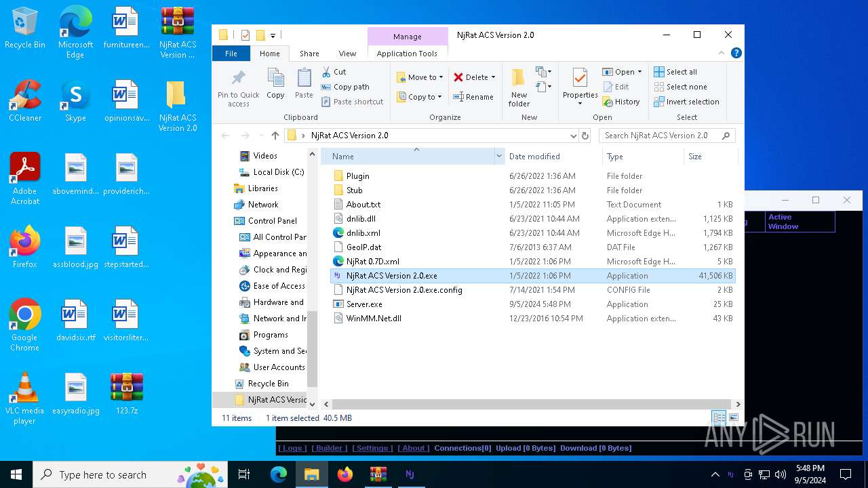
Task: Click Cut in the Clipboard group
Action: coord(334,72)
